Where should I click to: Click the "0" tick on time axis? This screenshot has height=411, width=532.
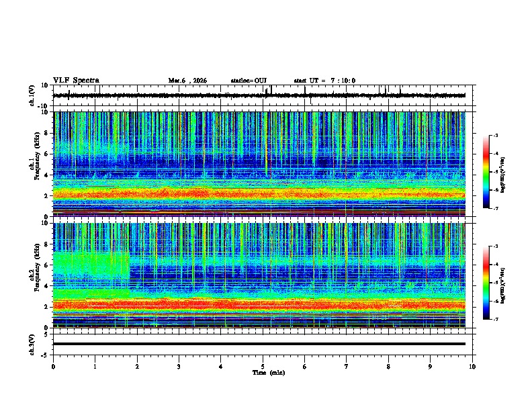(53, 367)
